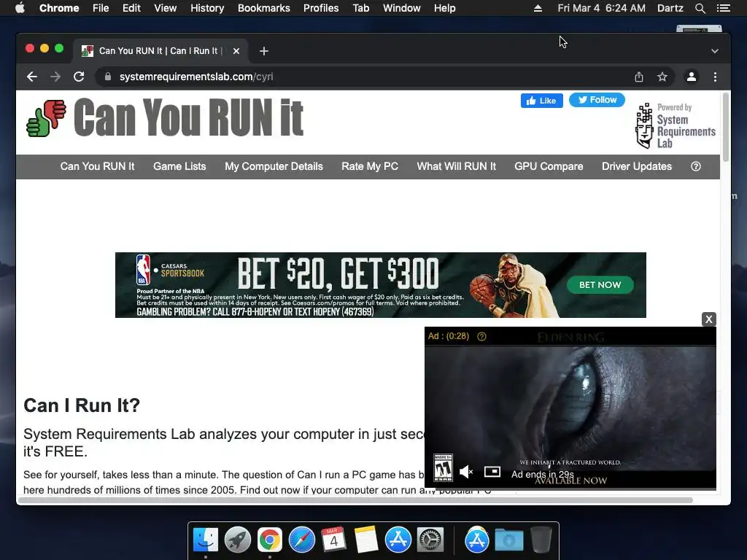This screenshot has height=560, width=747.
Task: Open the Chrome menu in menu bar
Action: click(59, 8)
